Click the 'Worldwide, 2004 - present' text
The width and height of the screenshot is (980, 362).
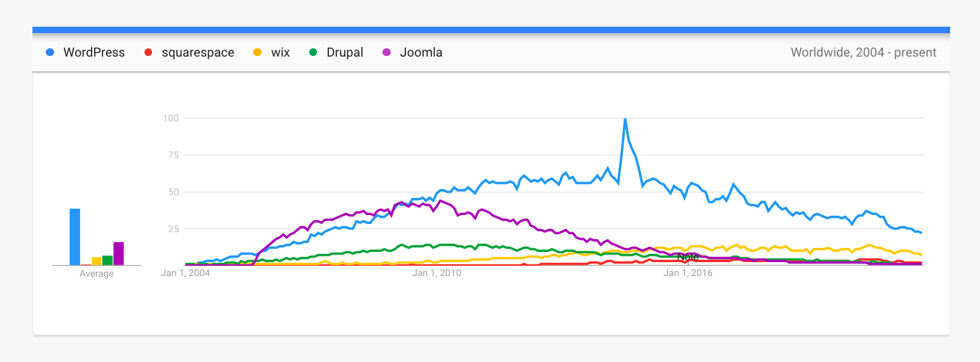[864, 52]
